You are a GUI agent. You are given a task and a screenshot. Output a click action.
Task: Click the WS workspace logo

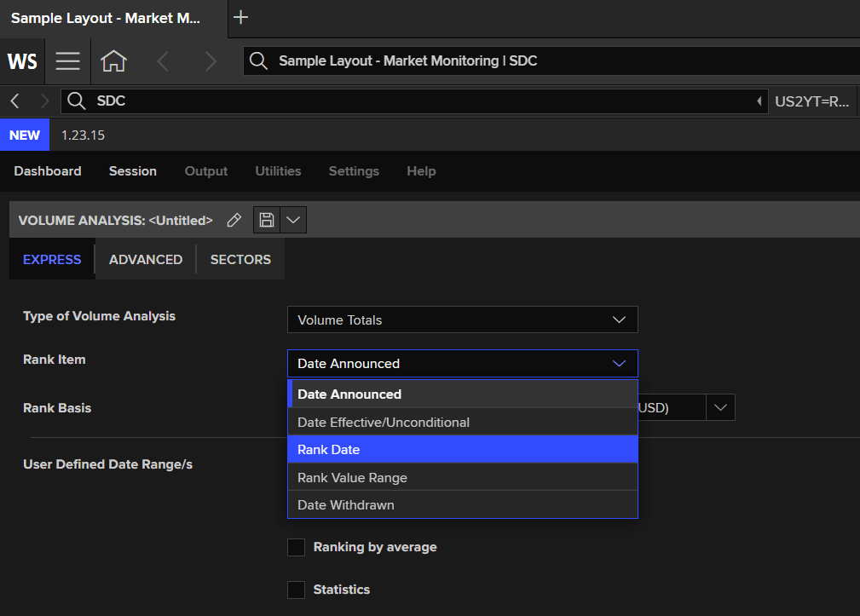22,60
